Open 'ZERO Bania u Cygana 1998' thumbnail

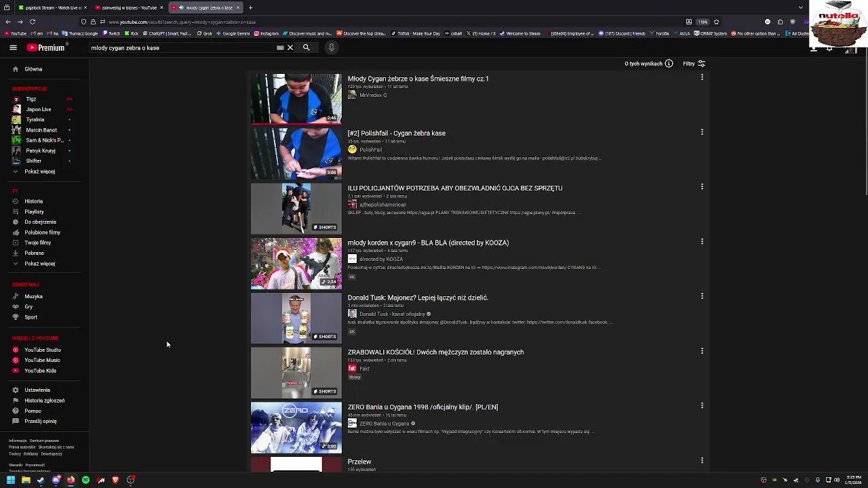tap(296, 427)
